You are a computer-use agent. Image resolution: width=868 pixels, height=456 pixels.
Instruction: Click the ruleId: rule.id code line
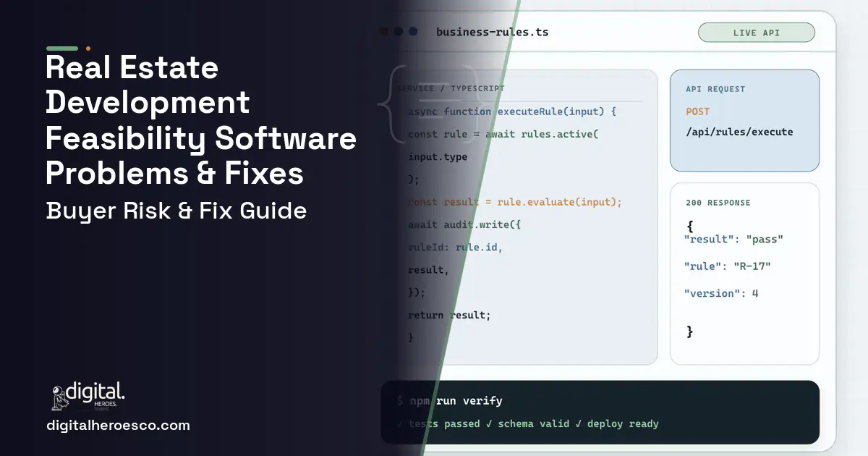pyautogui.click(x=455, y=247)
